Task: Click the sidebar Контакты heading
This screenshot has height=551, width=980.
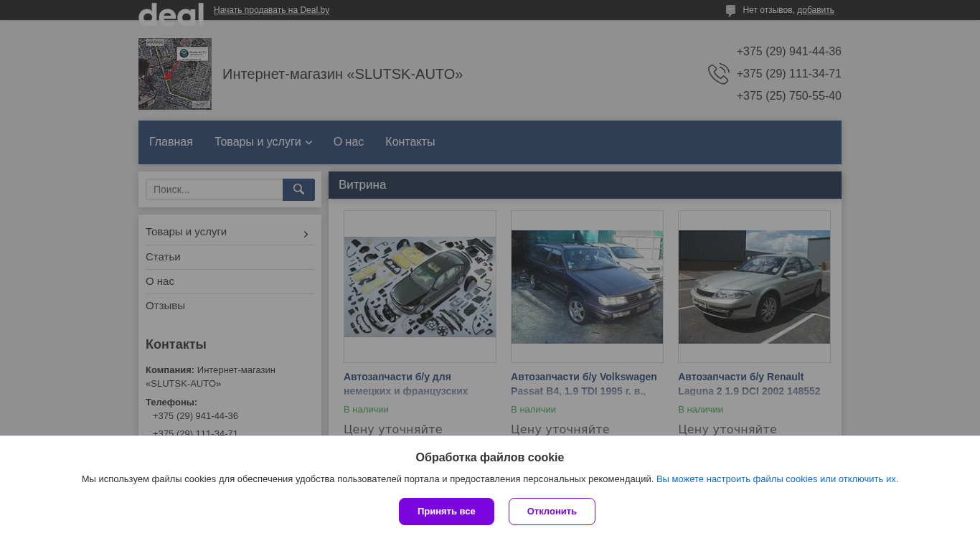Action: [176, 344]
